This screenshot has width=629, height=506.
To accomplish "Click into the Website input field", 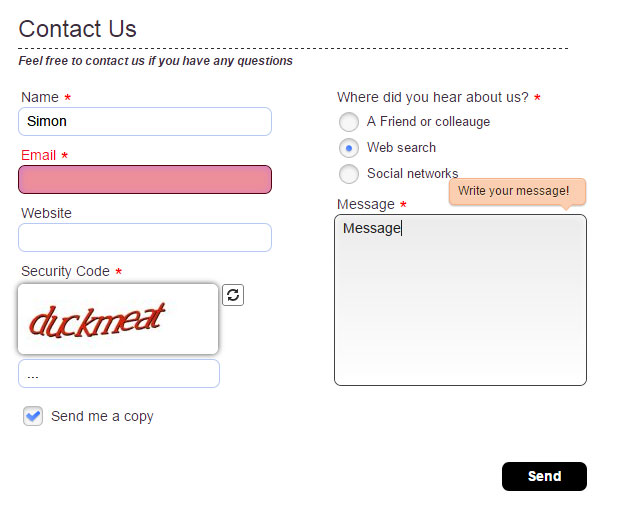I will click(x=145, y=238).
